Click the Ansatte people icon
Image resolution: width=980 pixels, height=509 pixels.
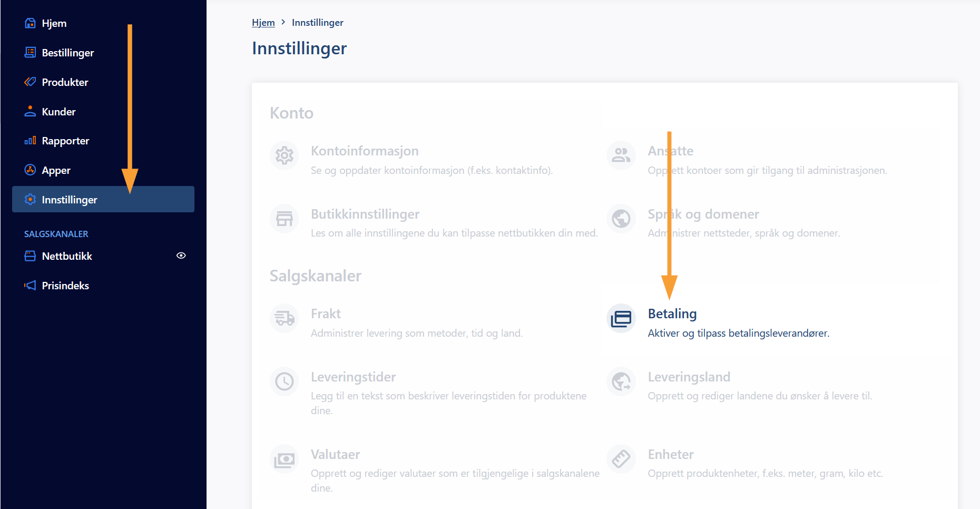pyautogui.click(x=621, y=155)
